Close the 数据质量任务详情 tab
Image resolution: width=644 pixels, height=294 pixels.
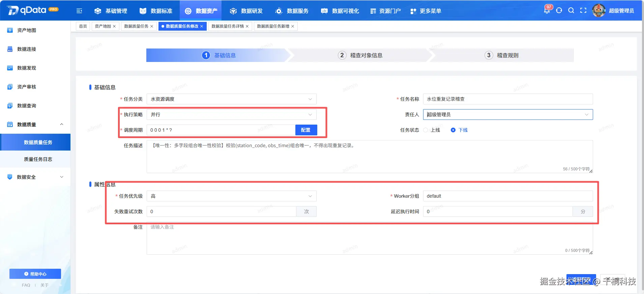(x=247, y=26)
